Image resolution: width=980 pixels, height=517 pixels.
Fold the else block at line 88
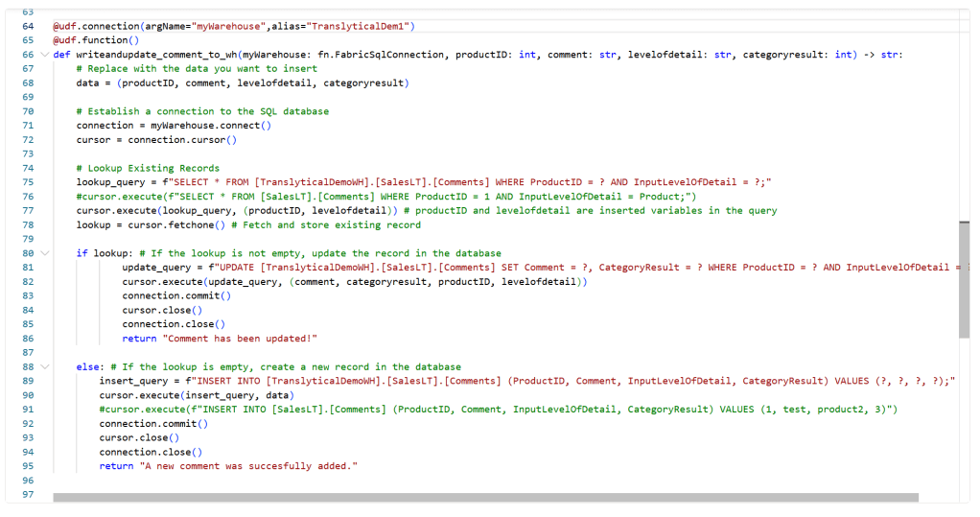(44, 366)
